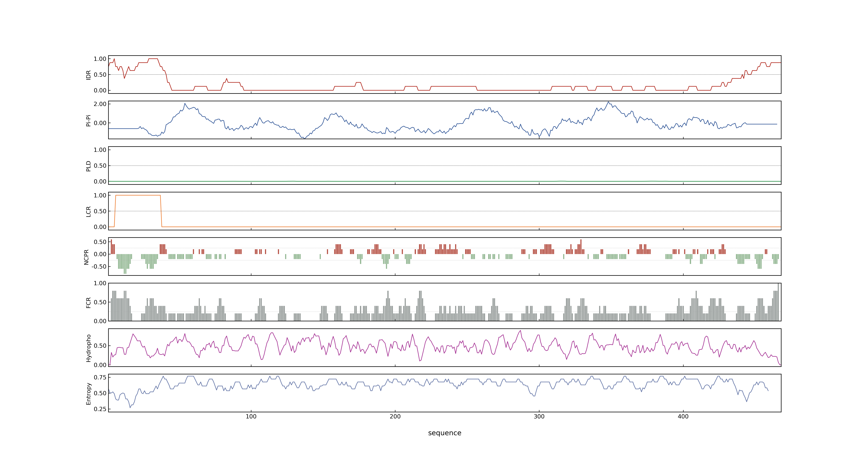Select the PLD y-axis label
868x463 pixels.
pos(88,166)
